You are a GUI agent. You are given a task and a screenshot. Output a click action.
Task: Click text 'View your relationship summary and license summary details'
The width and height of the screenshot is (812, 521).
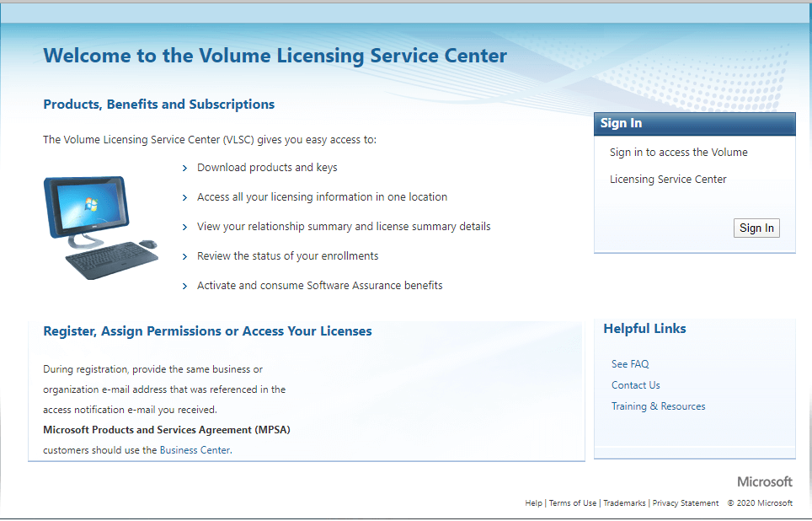tap(344, 227)
